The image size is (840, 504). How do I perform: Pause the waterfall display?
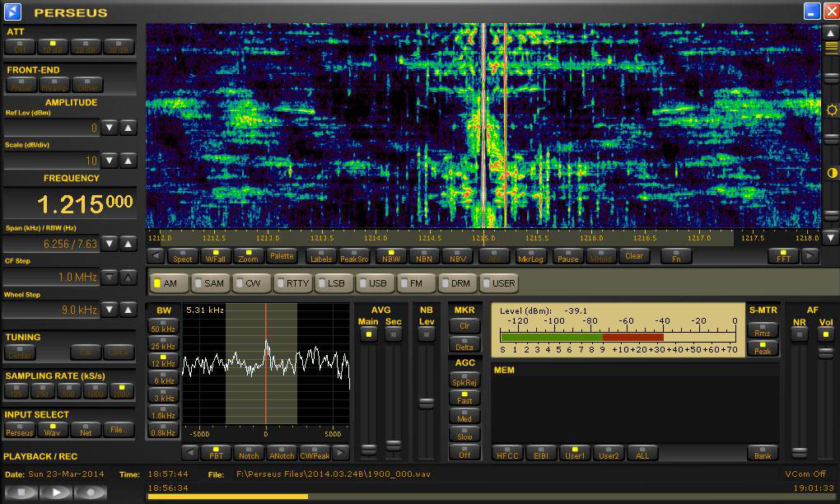click(x=568, y=256)
